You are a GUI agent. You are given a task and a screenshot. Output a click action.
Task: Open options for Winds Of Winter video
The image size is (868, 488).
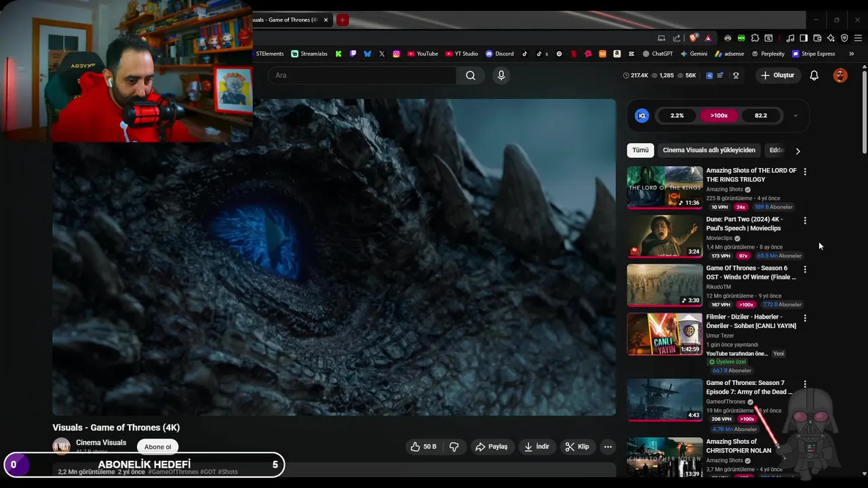[805, 270]
